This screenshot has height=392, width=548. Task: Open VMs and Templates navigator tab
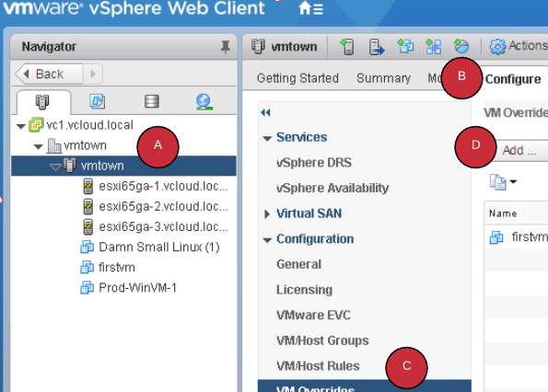pyautogui.click(x=97, y=101)
